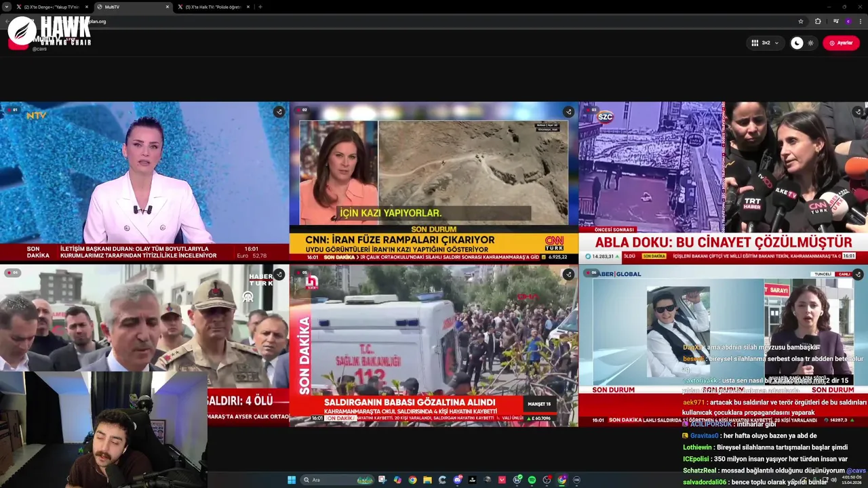The image size is (868, 488).
Task: Expand the SZC stream in tile 03
Action: point(858,111)
